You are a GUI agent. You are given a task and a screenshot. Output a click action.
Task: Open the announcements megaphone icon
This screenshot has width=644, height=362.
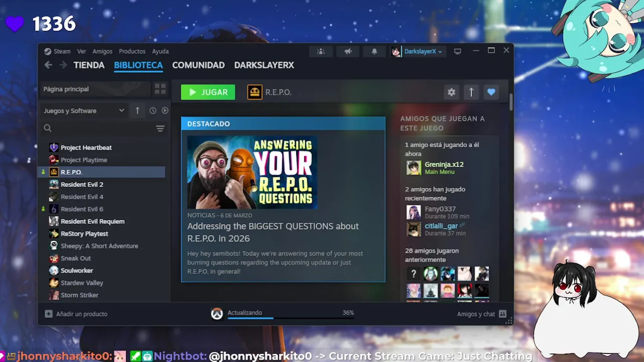[x=348, y=51]
